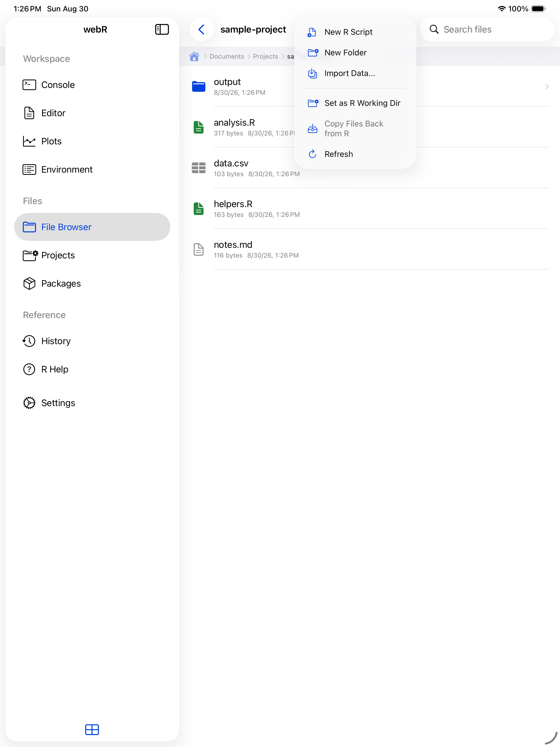
Task: Select Copy Files Back from R
Action: (x=355, y=129)
